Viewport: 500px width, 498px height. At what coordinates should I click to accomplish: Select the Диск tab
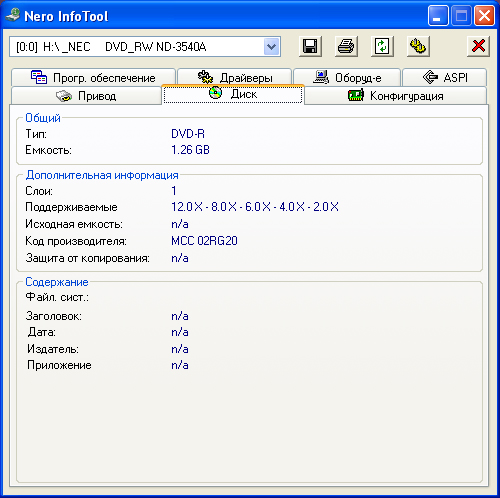pyautogui.click(x=233, y=94)
